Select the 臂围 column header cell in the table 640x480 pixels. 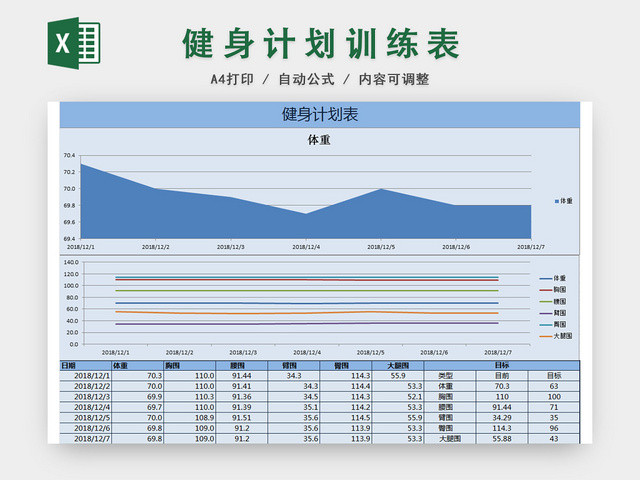click(x=293, y=365)
